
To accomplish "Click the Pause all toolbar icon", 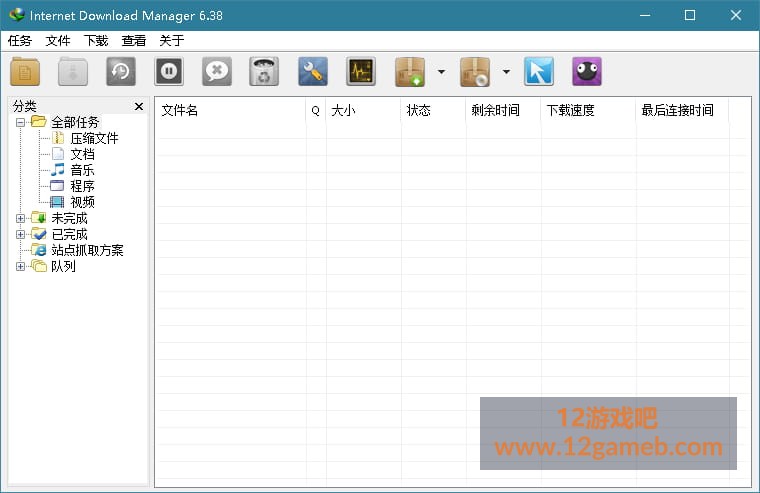I will 169,72.
